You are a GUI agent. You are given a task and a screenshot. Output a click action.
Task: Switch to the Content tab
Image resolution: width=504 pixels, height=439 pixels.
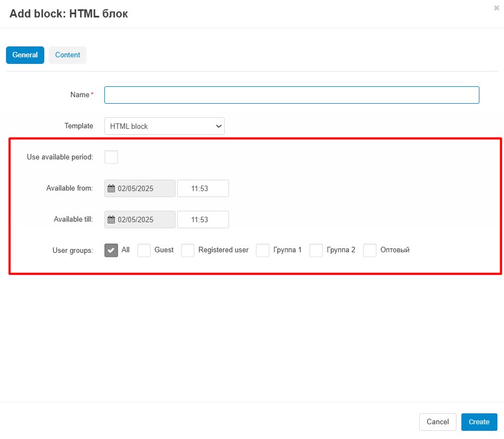[x=67, y=55]
